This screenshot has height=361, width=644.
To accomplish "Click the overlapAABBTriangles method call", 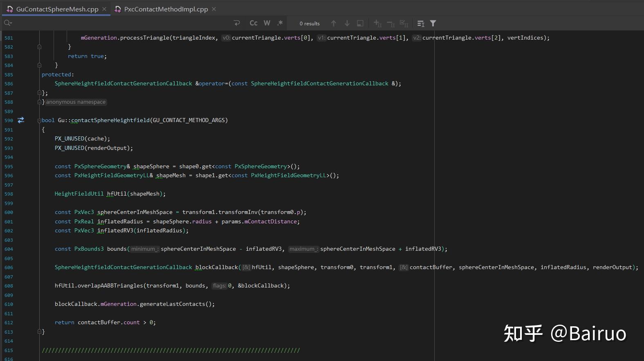I will click(x=110, y=286).
